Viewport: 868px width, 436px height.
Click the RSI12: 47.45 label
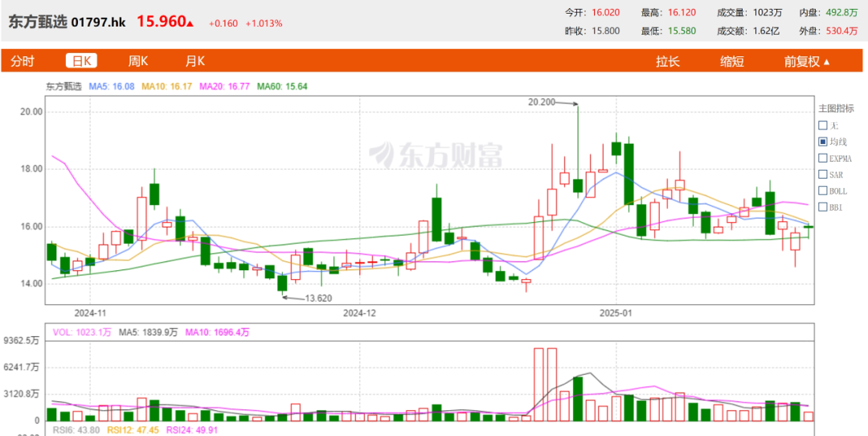(x=133, y=429)
